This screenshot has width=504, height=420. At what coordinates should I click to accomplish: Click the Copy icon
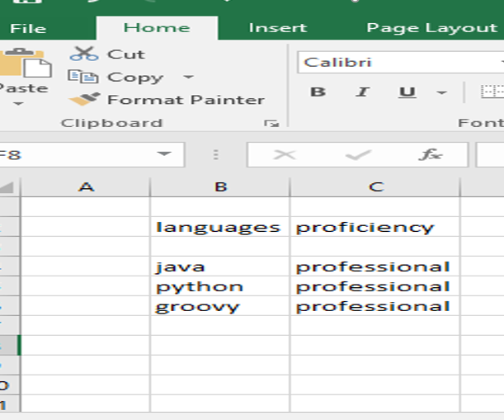pos(83,77)
